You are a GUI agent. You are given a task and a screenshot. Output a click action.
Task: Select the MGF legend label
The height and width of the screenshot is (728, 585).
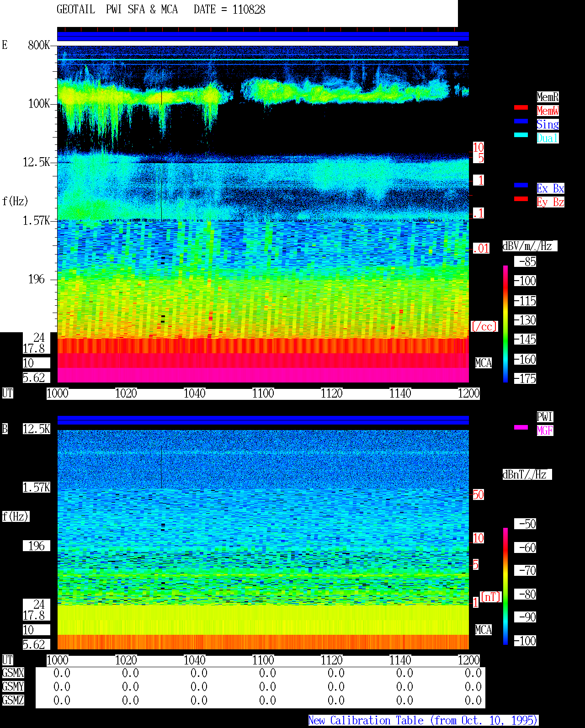point(545,430)
